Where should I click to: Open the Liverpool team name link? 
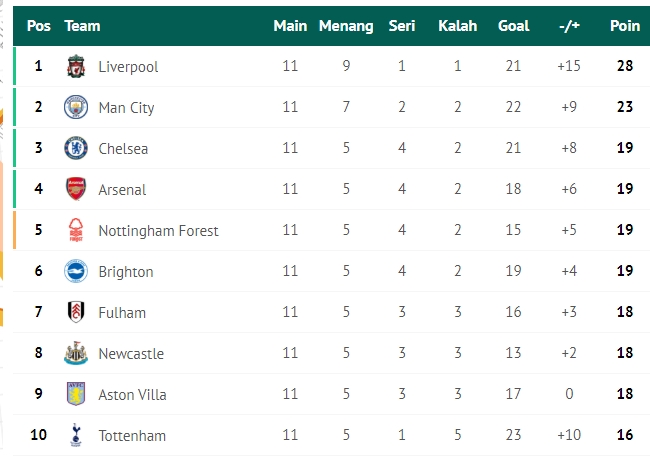point(128,66)
